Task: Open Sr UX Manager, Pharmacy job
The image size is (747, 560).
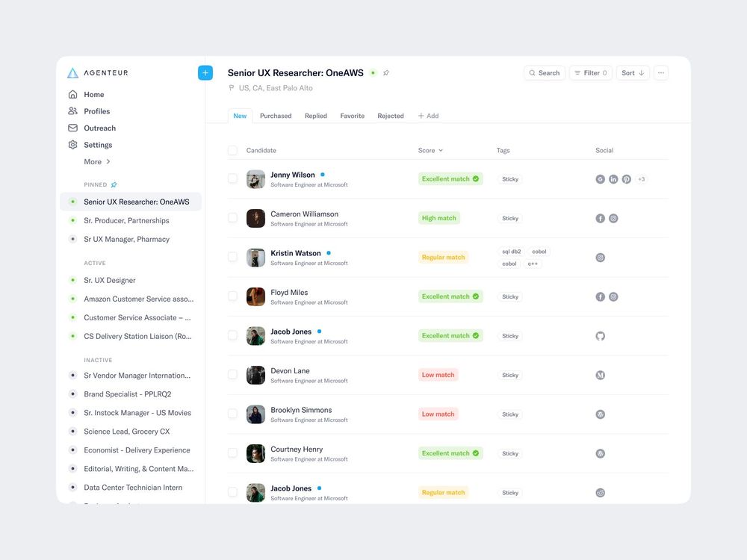Action: [x=131, y=239]
